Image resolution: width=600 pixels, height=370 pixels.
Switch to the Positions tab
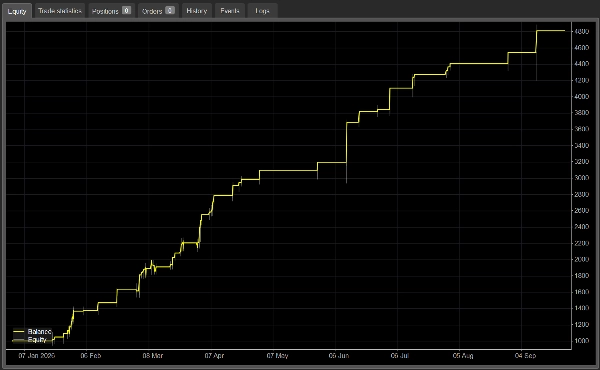click(111, 11)
